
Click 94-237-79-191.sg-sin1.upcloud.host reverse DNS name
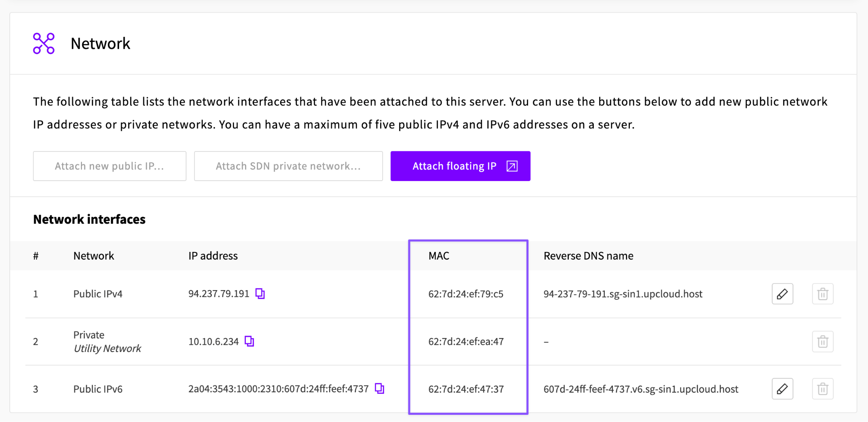click(x=623, y=294)
